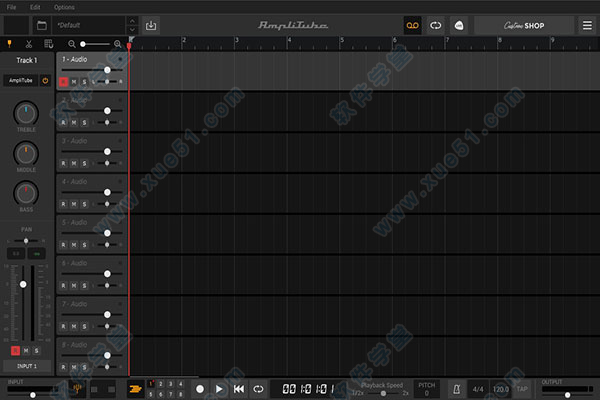Adjust 1 - Audio track volume slider
This screenshot has height=400, width=600.
point(92,70)
